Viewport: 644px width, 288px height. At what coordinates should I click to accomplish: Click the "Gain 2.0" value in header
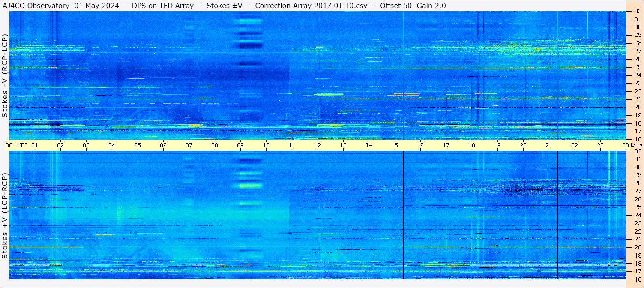(431, 6)
